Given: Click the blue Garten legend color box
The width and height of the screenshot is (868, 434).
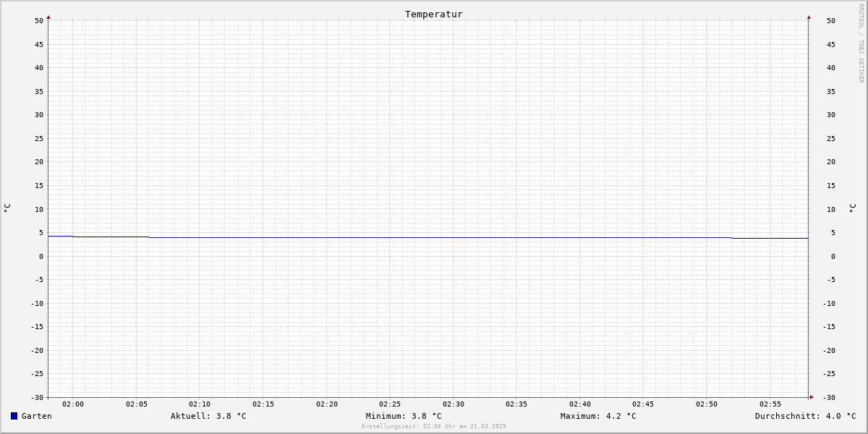Looking at the screenshot, I should [14, 416].
